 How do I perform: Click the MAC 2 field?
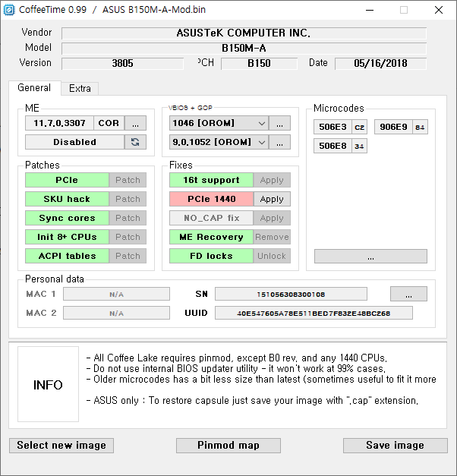[x=116, y=313]
